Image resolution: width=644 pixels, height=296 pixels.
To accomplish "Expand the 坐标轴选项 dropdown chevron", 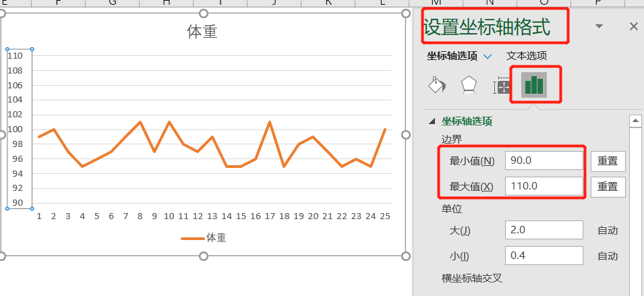I will (488, 57).
